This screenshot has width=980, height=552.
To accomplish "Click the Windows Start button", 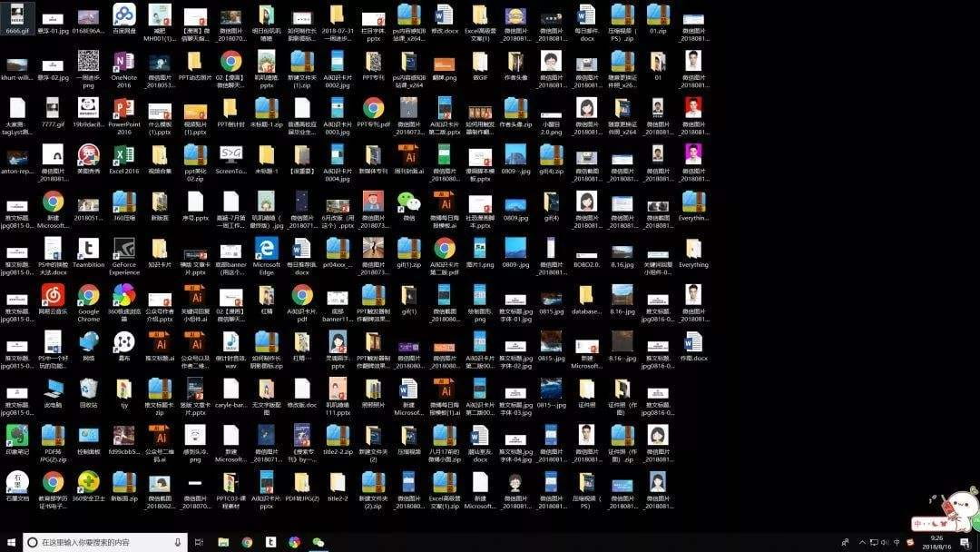I will [9, 542].
